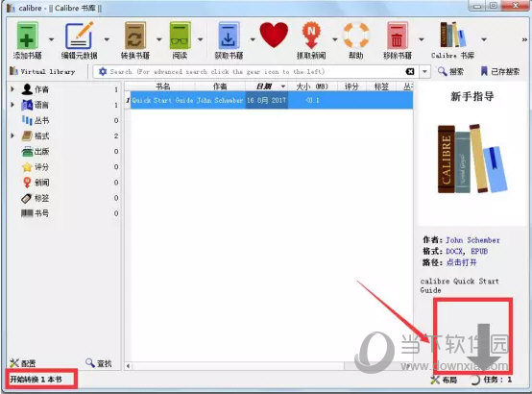Screen dimensions: 532x394
Task: Click the search gear advanced icon
Action: click(x=103, y=72)
